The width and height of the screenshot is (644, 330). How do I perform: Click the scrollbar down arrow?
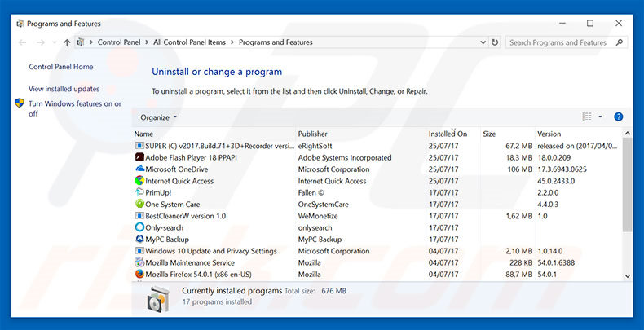coord(627,276)
